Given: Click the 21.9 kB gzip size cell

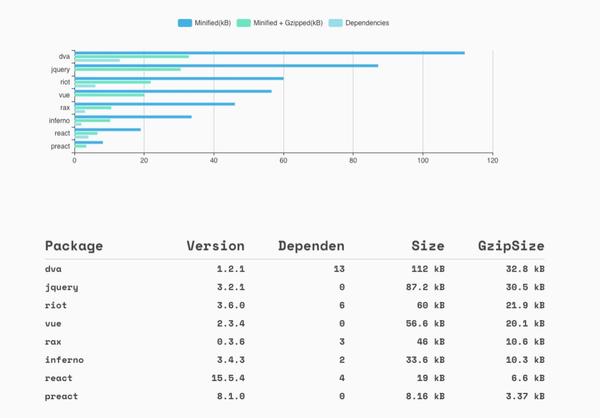Looking at the screenshot, I should [x=525, y=305].
